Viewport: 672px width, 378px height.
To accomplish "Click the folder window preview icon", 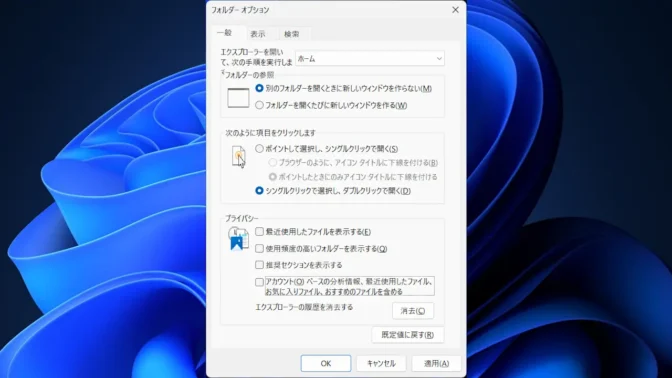I will click(238, 97).
